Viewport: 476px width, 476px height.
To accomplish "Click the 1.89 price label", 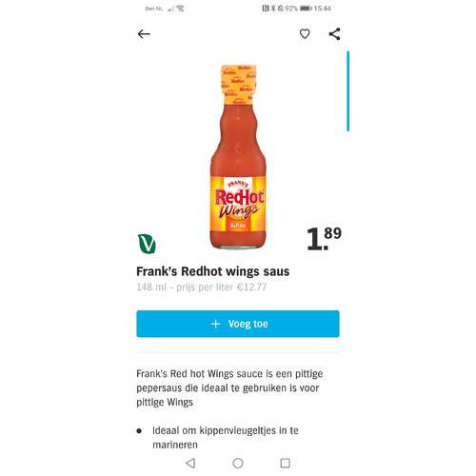I will click(x=324, y=238).
